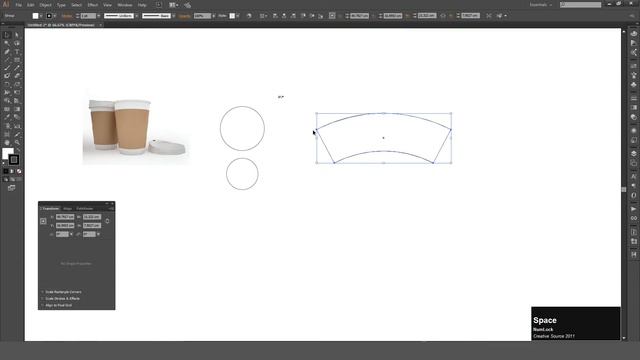
Task: Open the File menu
Action: point(19,5)
